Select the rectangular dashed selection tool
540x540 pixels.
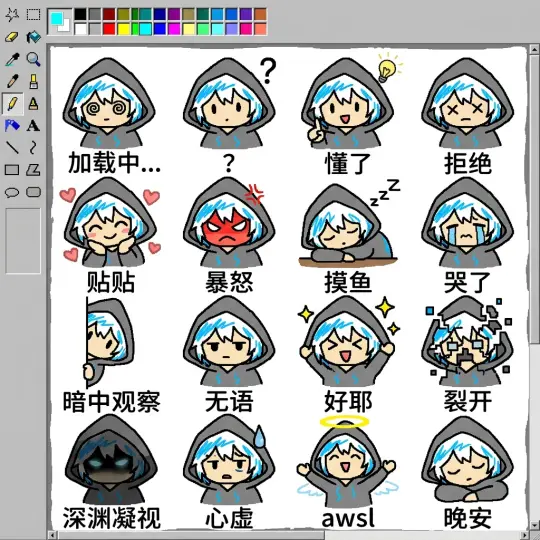pyautogui.click(x=33, y=15)
